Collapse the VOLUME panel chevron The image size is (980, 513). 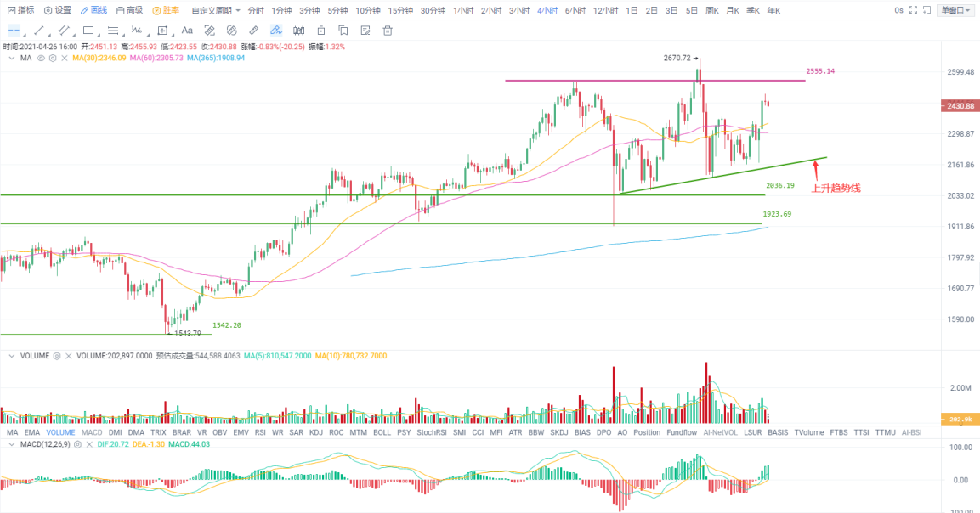(x=11, y=356)
